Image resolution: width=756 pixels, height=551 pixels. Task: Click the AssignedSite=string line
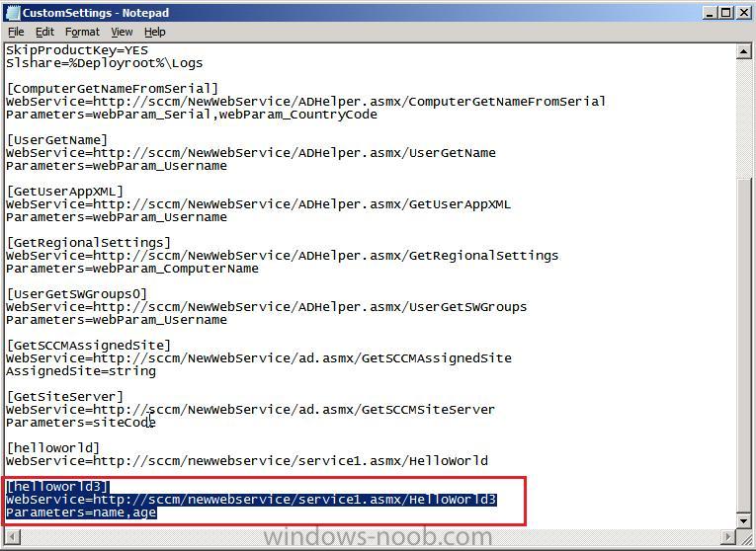(81, 371)
